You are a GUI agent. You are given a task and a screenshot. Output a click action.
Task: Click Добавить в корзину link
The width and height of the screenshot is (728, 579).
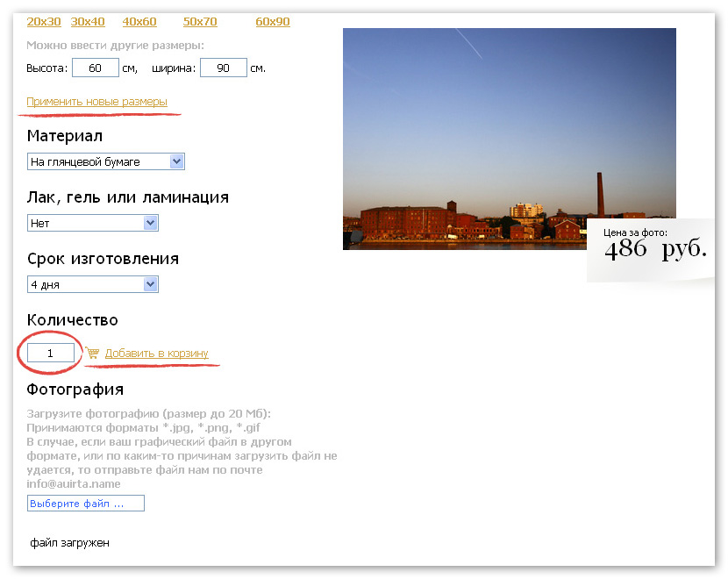click(156, 354)
